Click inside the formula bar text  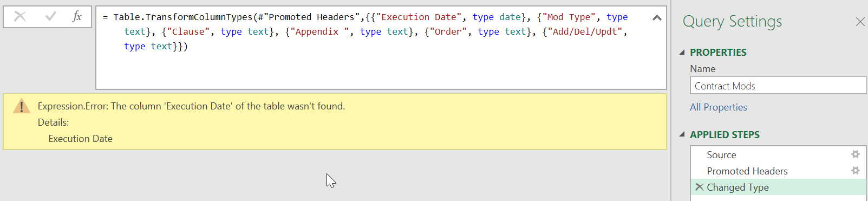point(381,48)
